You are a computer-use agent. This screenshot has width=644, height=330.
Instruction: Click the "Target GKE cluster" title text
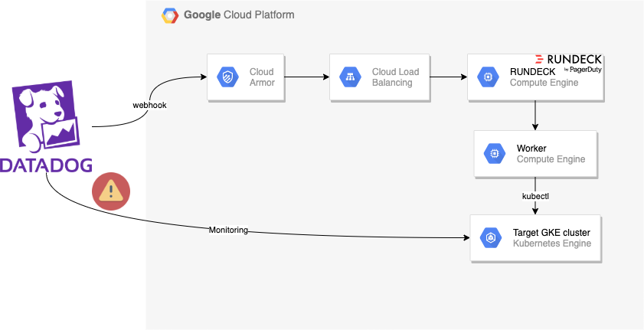[551, 233]
